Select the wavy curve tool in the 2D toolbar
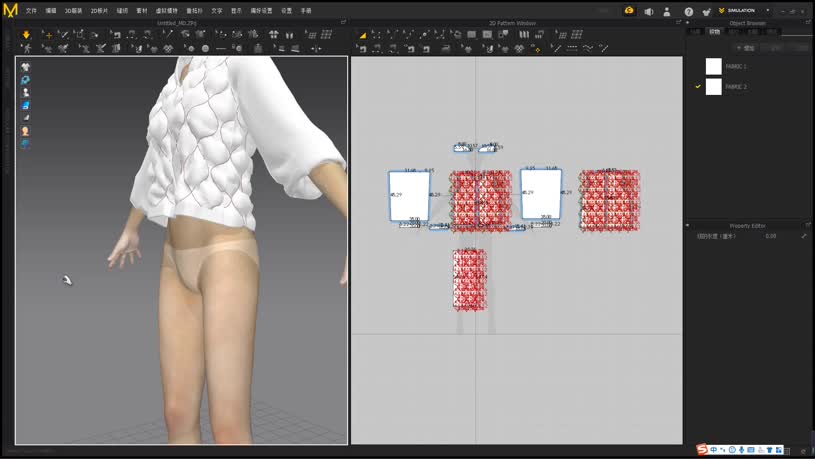This screenshot has height=459, width=815. pos(588,49)
